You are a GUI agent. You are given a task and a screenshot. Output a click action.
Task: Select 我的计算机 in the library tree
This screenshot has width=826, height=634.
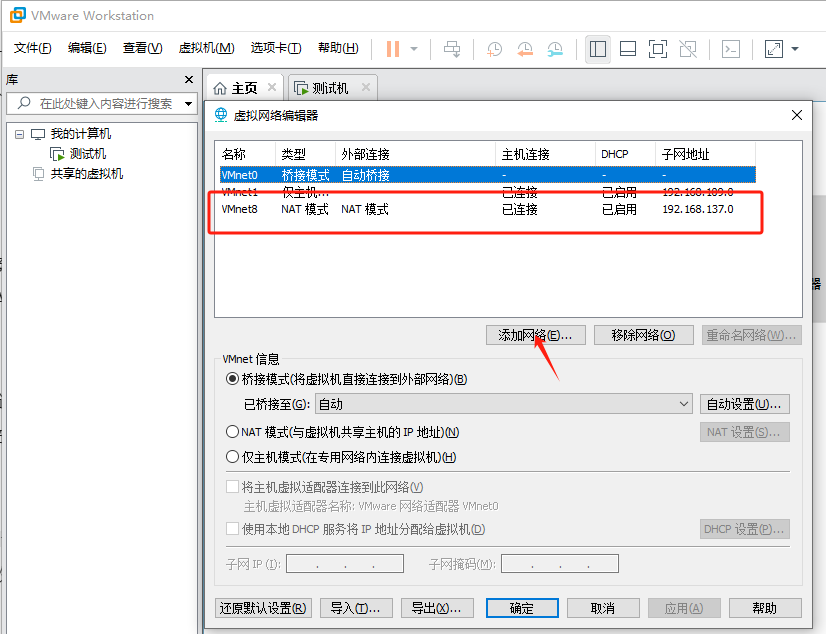pyautogui.click(x=81, y=134)
